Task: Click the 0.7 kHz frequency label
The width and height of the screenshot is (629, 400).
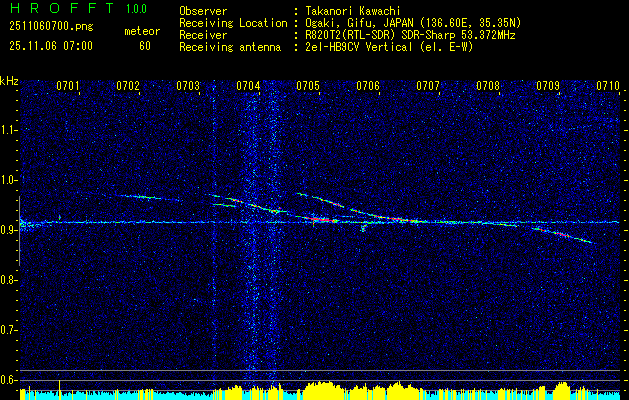Action: tap(7, 330)
